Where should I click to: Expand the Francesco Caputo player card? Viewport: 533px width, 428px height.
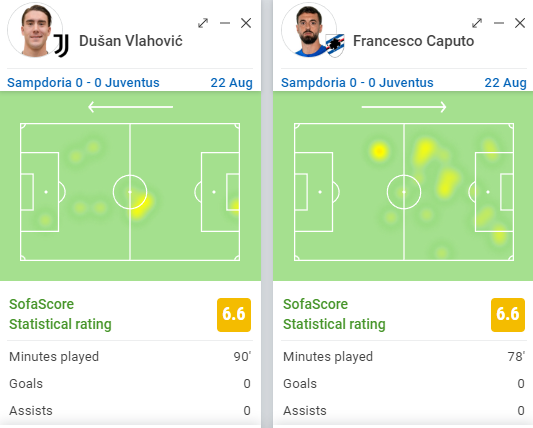coord(477,23)
